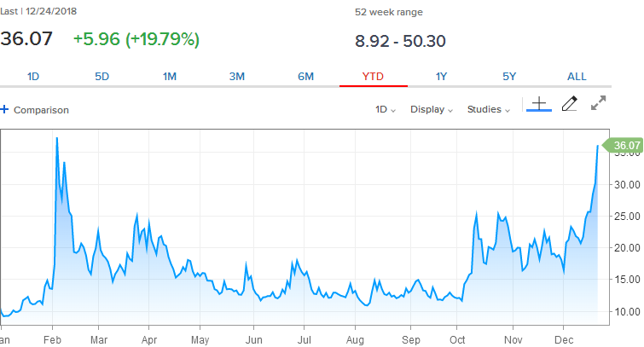Click the active YTD tab

pos(373,77)
